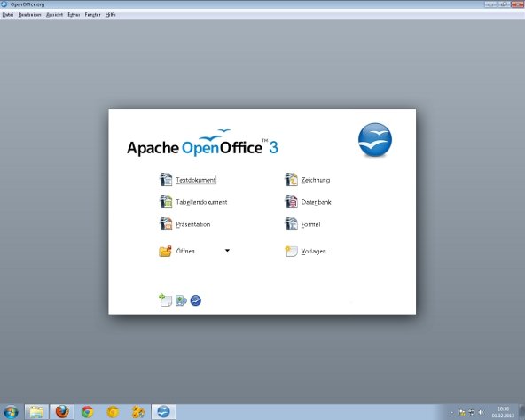Show hidden tray icons arrow
525x420 pixels.
452,412
